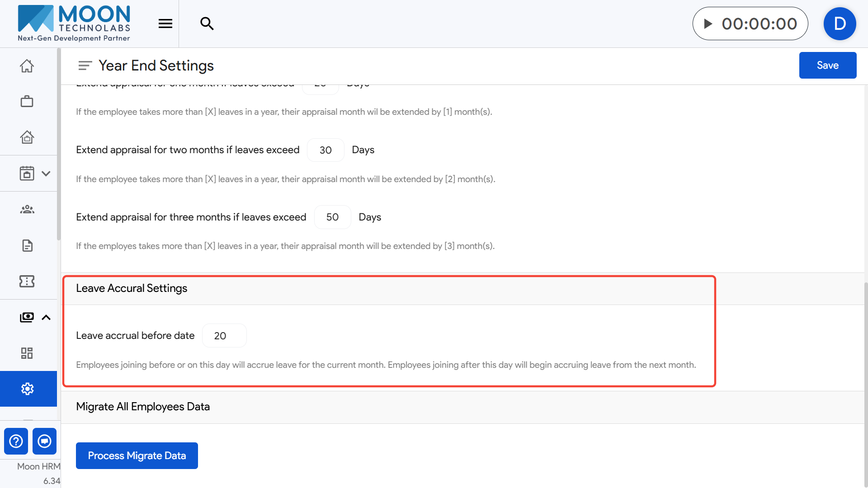Open the Home icon in sidebar

[27, 66]
